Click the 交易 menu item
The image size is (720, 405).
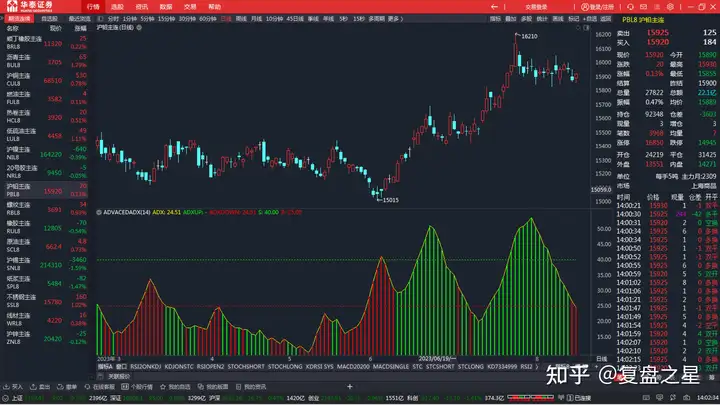coord(190,6)
